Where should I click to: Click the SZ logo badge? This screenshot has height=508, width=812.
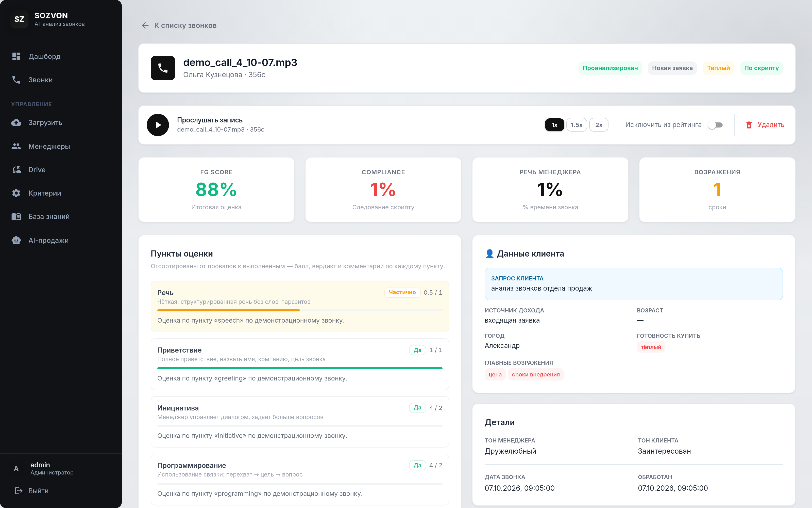coord(19,19)
